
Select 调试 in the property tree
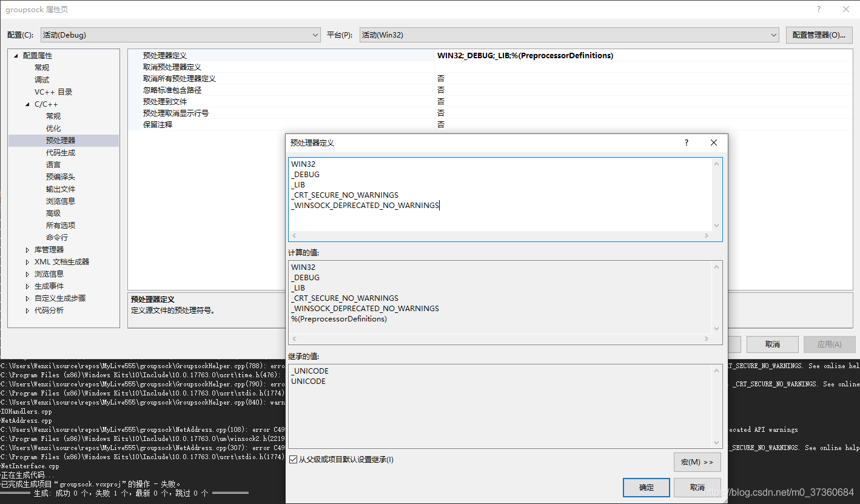[x=42, y=80]
